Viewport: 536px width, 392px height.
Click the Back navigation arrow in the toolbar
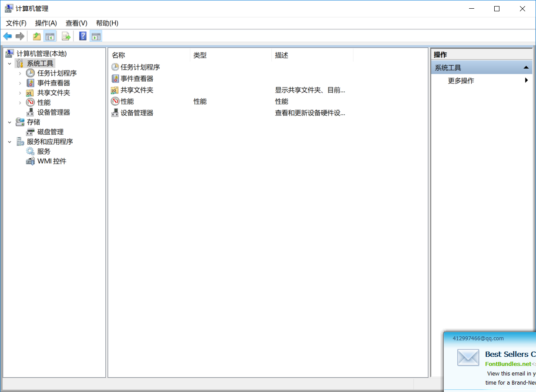pyautogui.click(x=7, y=36)
